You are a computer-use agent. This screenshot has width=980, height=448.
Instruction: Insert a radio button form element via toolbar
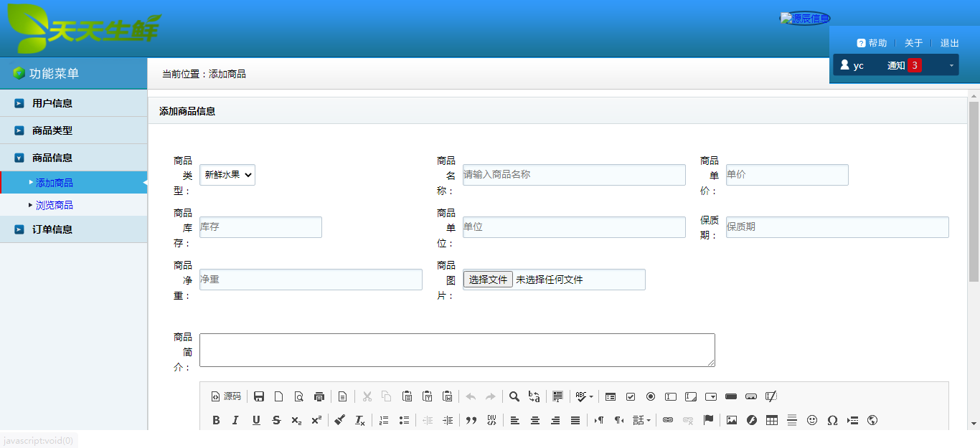651,396
